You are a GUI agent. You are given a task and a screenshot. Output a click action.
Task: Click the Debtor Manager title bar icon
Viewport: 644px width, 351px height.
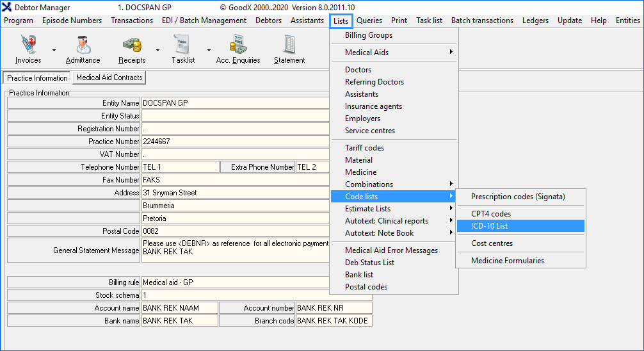(x=7, y=7)
